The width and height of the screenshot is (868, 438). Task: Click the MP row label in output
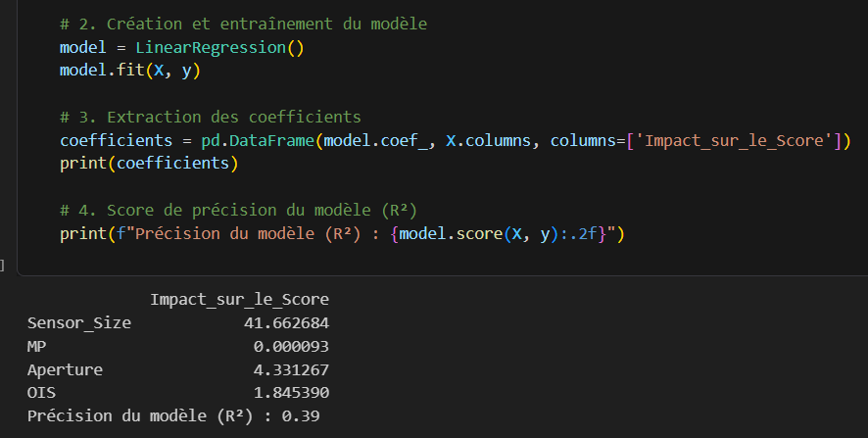37,346
